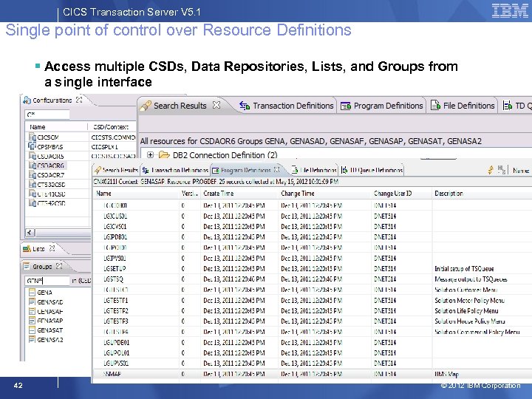Click the Configurations view icon
Viewport: 532px width, 399px height.
(27, 100)
